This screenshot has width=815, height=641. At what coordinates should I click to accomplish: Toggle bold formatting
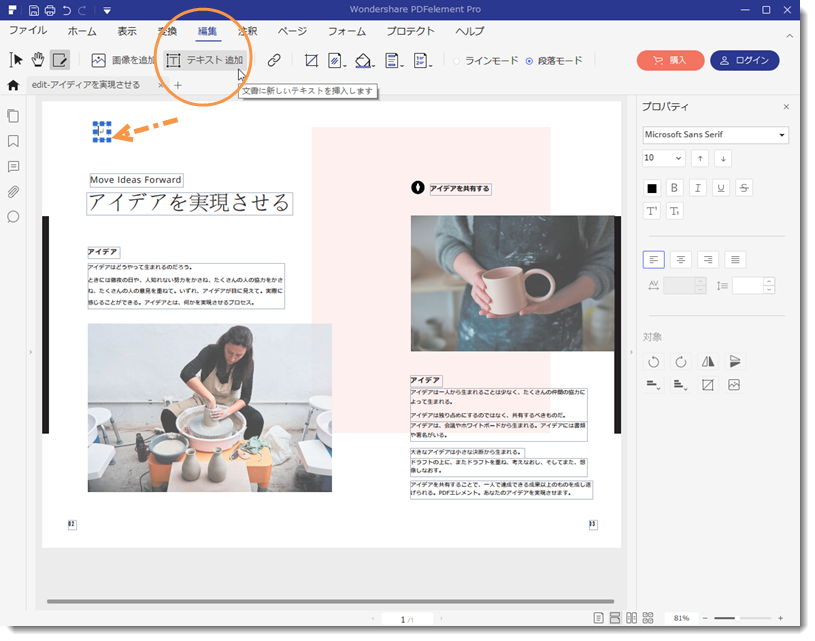click(x=674, y=188)
